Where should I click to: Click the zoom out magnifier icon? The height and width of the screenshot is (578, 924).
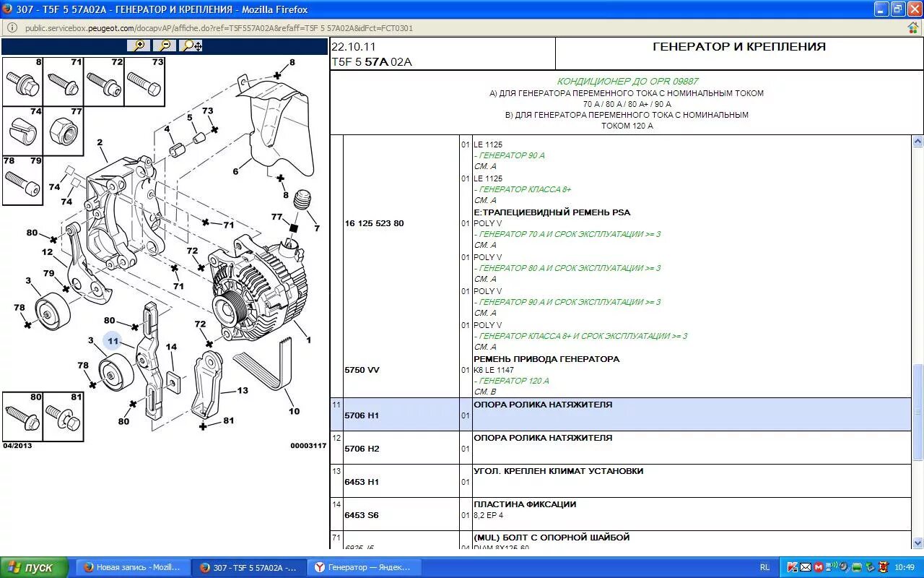(x=165, y=46)
